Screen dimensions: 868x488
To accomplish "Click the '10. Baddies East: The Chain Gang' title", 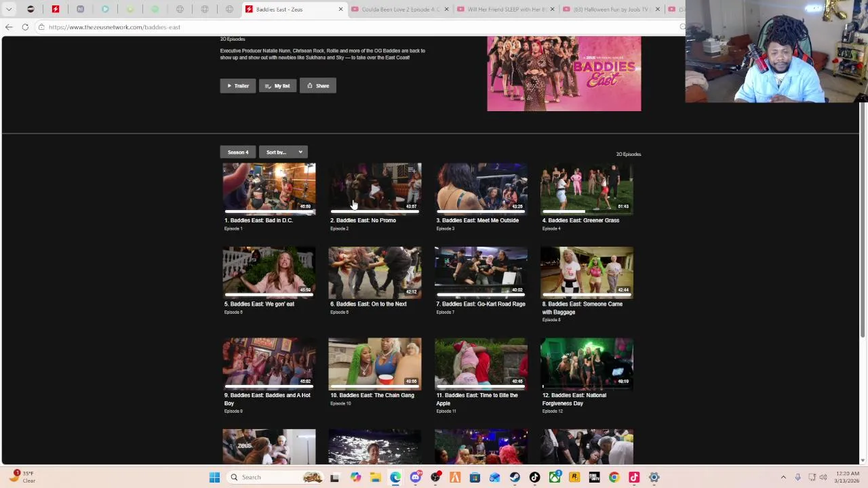I will click(x=372, y=395).
